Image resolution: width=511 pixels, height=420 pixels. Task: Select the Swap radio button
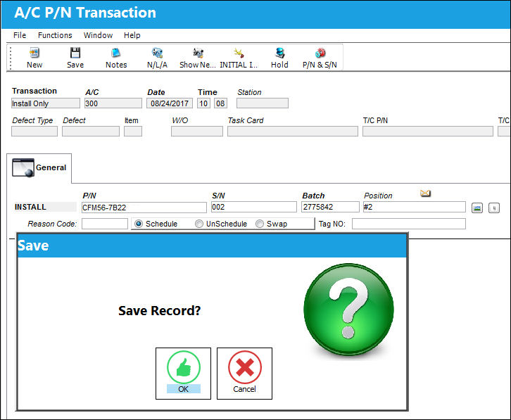point(260,224)
